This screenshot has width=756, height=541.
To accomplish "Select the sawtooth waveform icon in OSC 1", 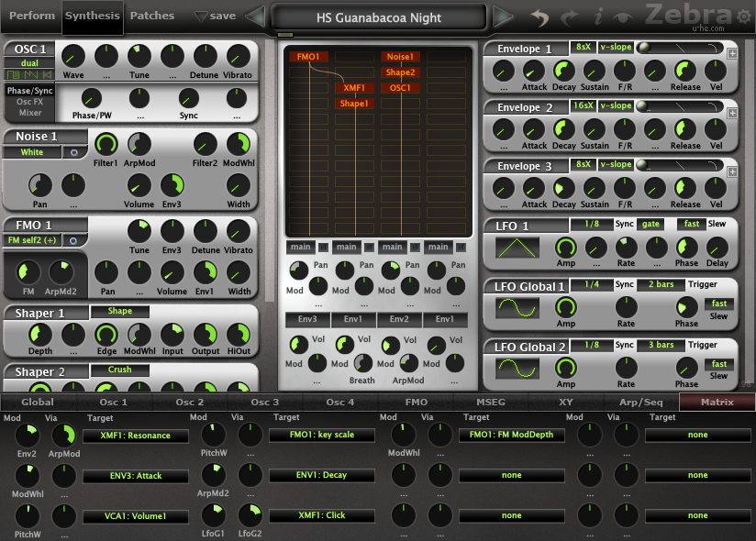I will pyautogui.click(x=31, y=74).
